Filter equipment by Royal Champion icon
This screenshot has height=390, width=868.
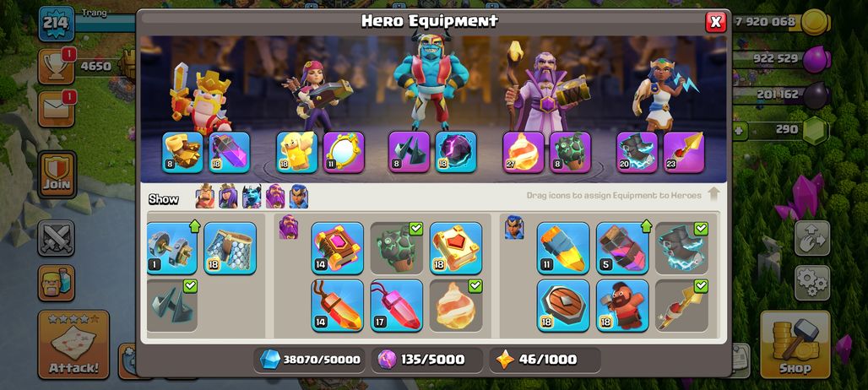(x=298, y=197)
